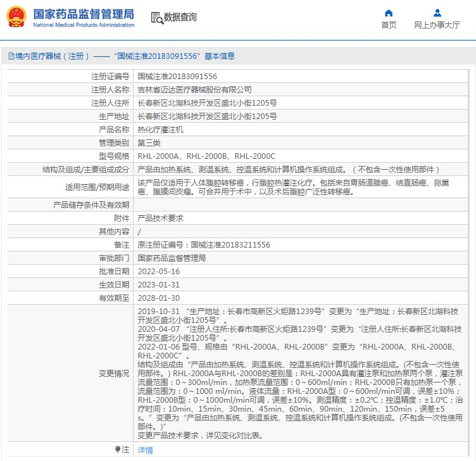
Task: Click the 变更情况 label
Action: tap(114, 373)
